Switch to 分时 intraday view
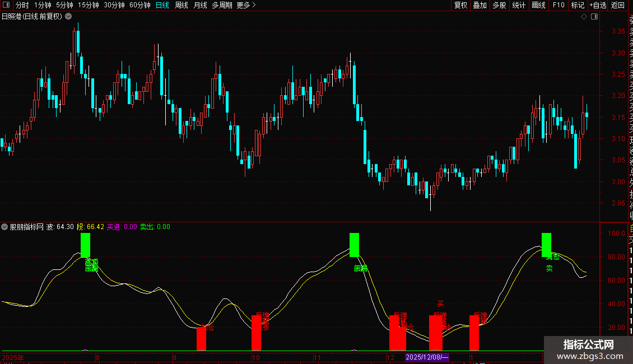The height and width of the screenshot is (364, 633). point(22,5)
